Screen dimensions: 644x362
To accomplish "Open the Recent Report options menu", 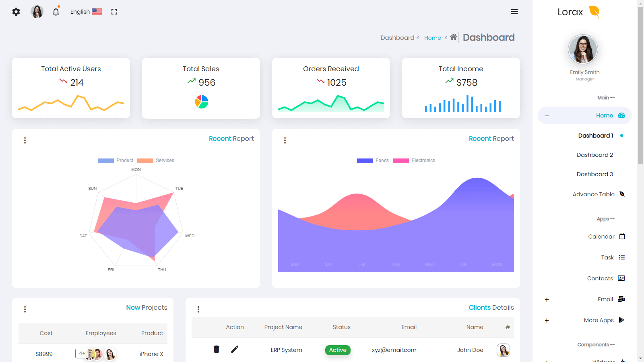I will (25, 140).
